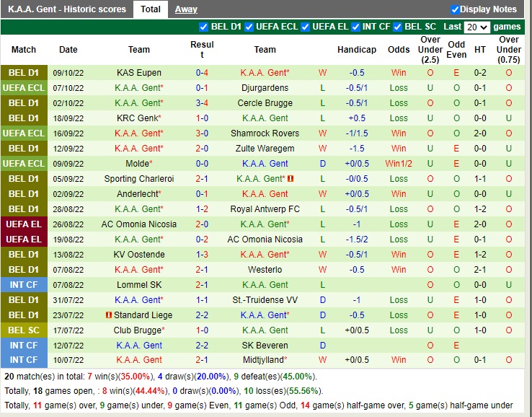Screen dimensions: 532x417
Task: Click the 3-4 score versus Cercle Brugge
Action: (202, 103)
